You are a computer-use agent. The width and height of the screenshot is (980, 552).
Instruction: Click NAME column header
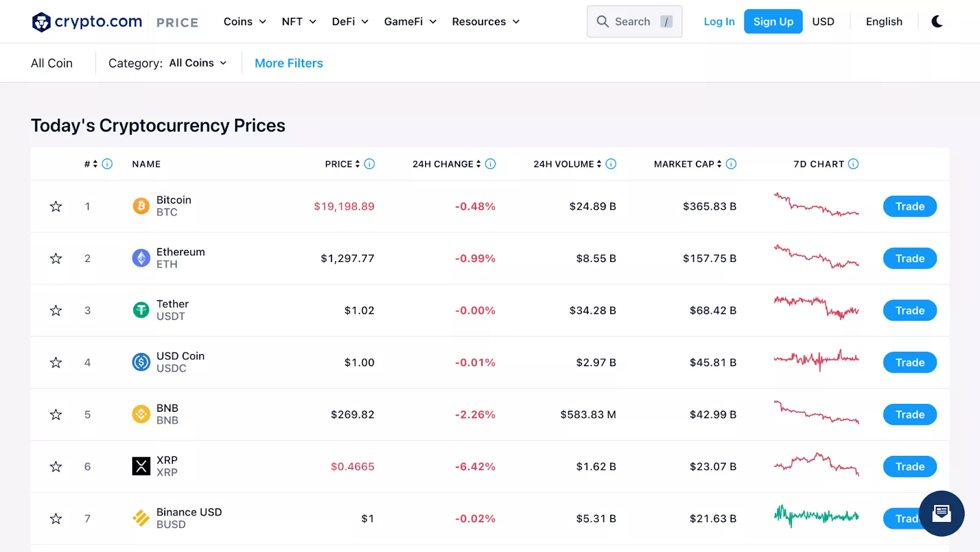146,164
